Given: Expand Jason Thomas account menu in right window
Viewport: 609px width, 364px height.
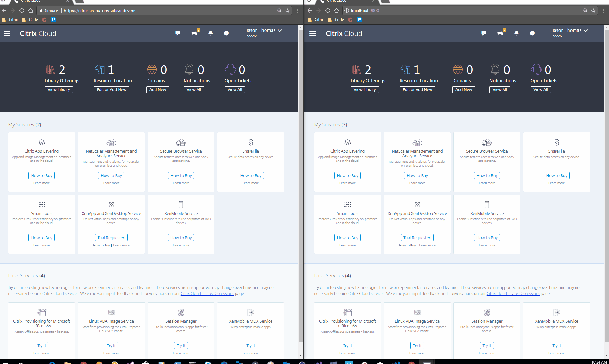Looking at the screenshot, I should pos(570,31).
